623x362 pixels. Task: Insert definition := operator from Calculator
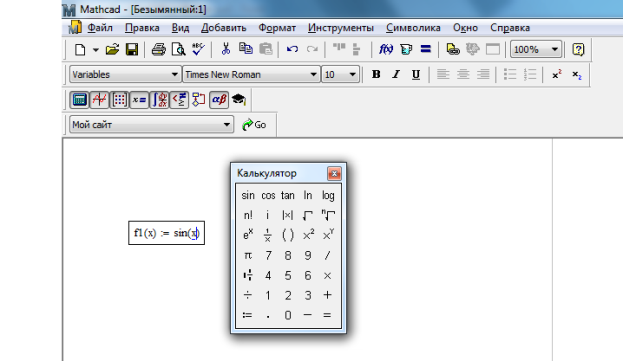click(248, 315)
